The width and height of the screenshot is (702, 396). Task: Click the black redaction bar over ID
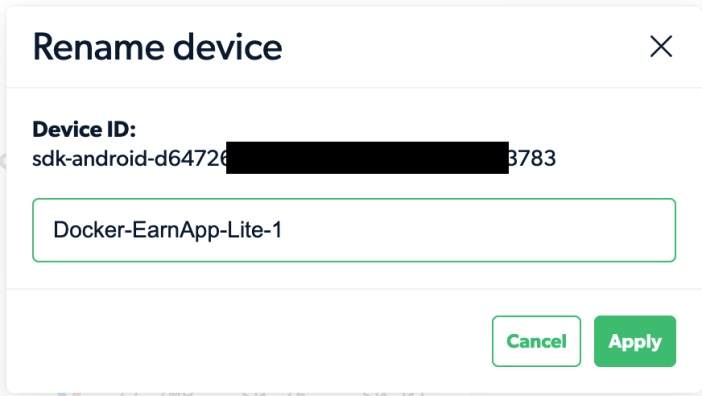tap(367, 158)
